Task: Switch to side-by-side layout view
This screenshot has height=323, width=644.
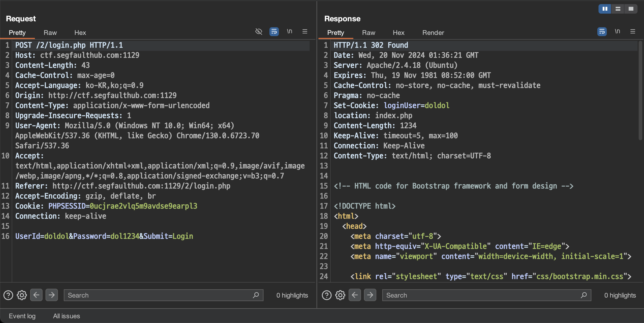Action: click(605, 9)
